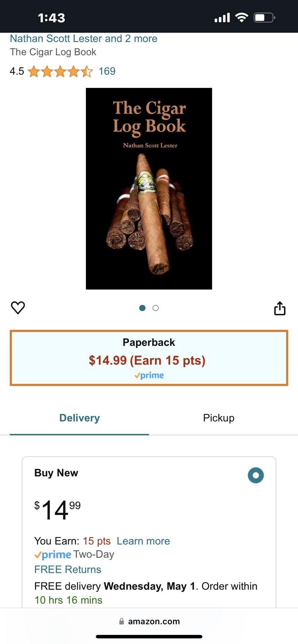Viewport: 298px width, 644px height.
Task: Tap the share icon
Action: 280,308
